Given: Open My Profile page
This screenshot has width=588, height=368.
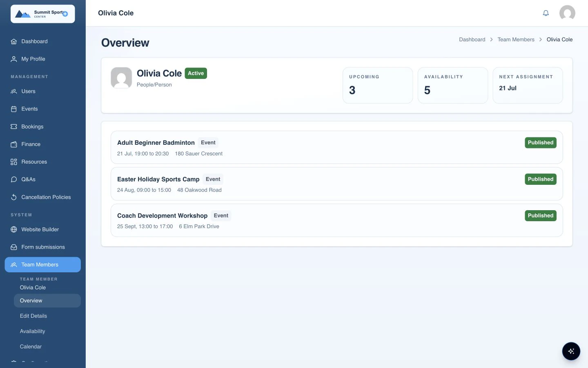Looking at the screenshot, I should tap(43, 59).
